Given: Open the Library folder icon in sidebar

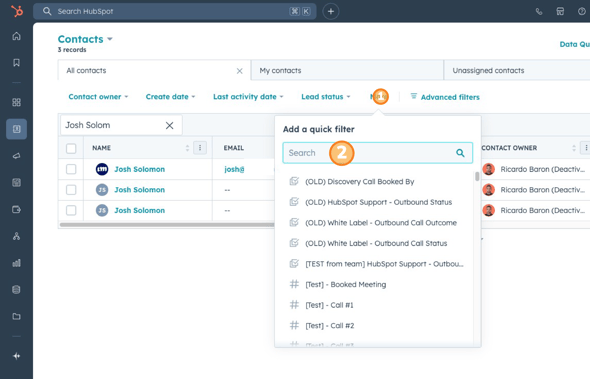Looking at the screenshot, I should 16,316.
